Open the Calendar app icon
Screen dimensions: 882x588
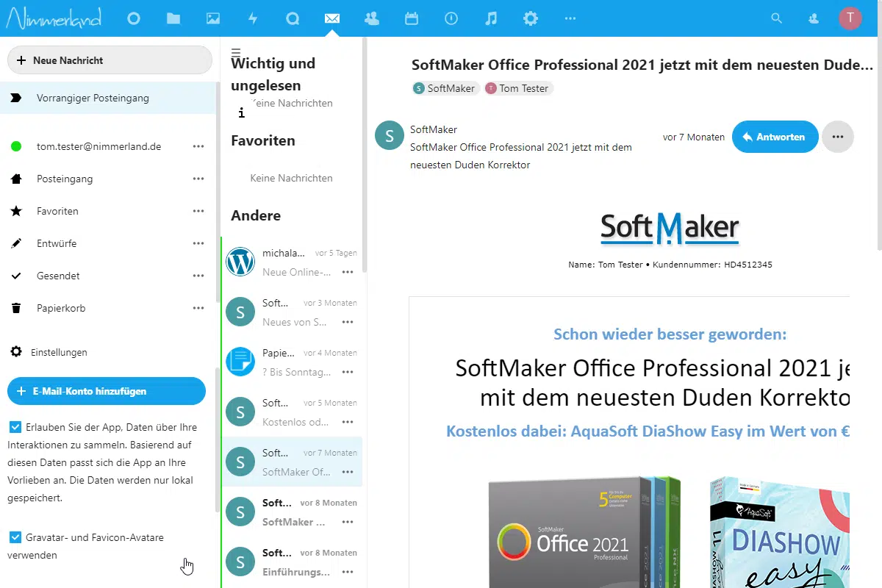pyautogui.click(x=412, y=18)
